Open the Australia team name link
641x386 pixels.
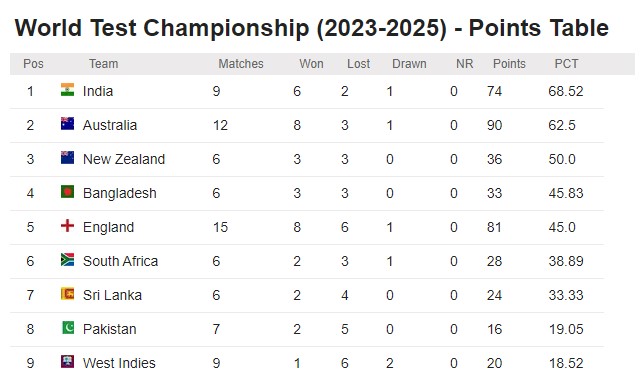(110, 125)
